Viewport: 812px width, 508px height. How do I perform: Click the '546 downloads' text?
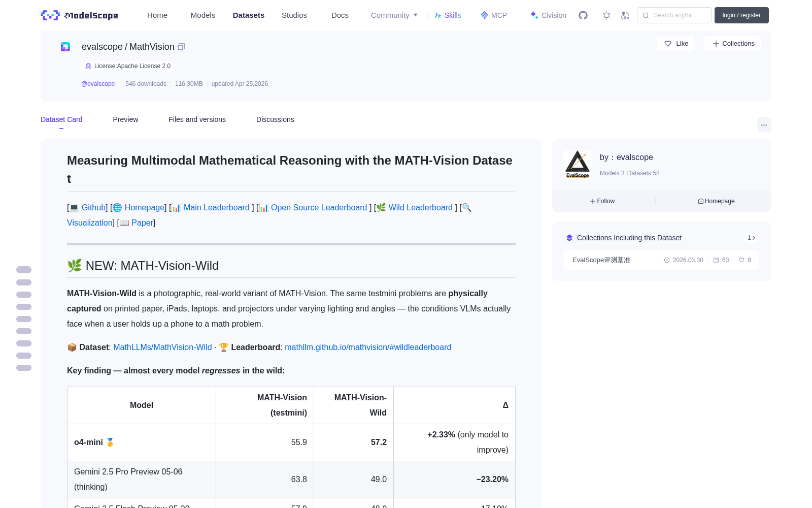146,84
